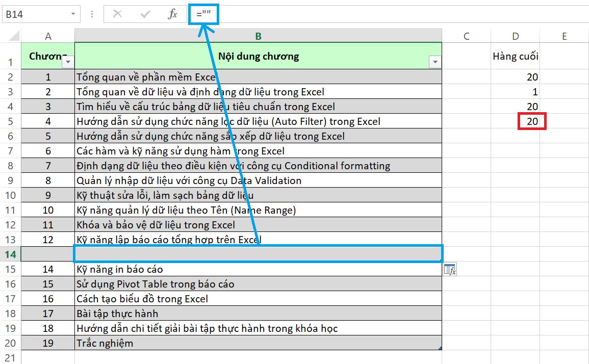The image size is (589, 364).
Task: Select the red-outlined cell D5 containing 20
Action: 531,121
